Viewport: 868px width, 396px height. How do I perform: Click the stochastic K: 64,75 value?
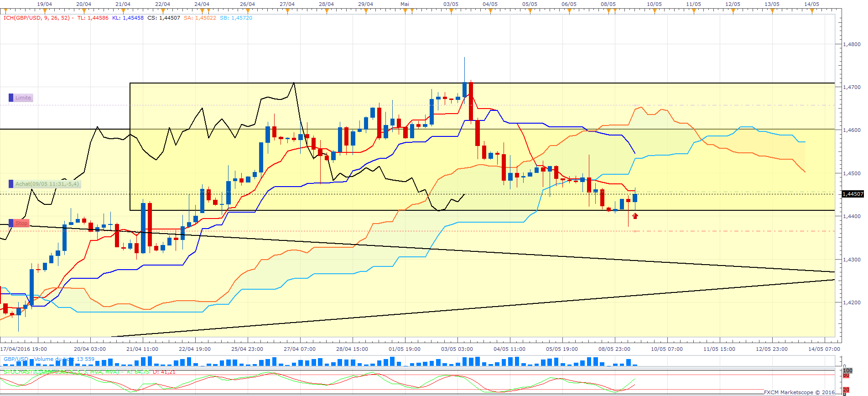pos(138,372)
